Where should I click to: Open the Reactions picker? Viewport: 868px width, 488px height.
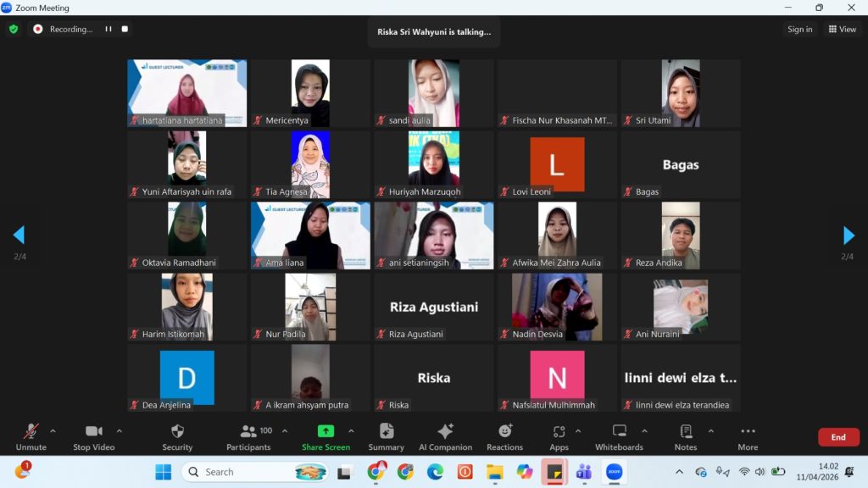pyautogui.click(x=504, y=437)
